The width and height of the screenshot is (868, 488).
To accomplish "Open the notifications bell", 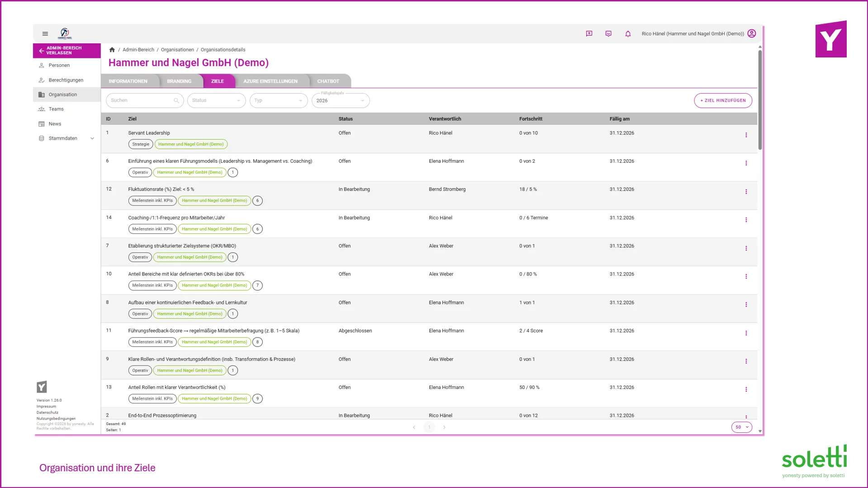I will coord(628,33).
